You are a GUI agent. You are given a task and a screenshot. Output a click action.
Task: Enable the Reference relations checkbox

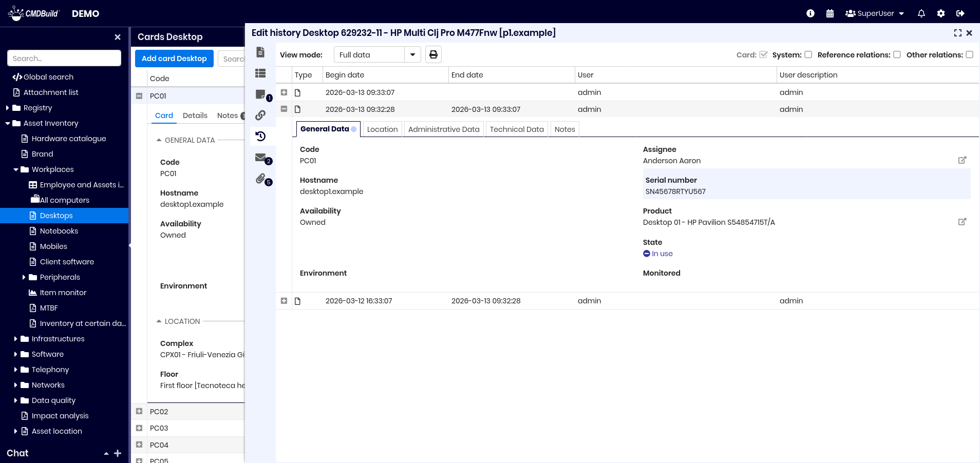pyautogui.click(x=897, y=54)
